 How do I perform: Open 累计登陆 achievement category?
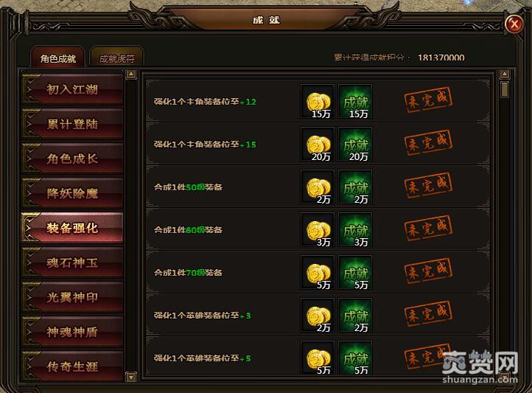coord(72,124)
